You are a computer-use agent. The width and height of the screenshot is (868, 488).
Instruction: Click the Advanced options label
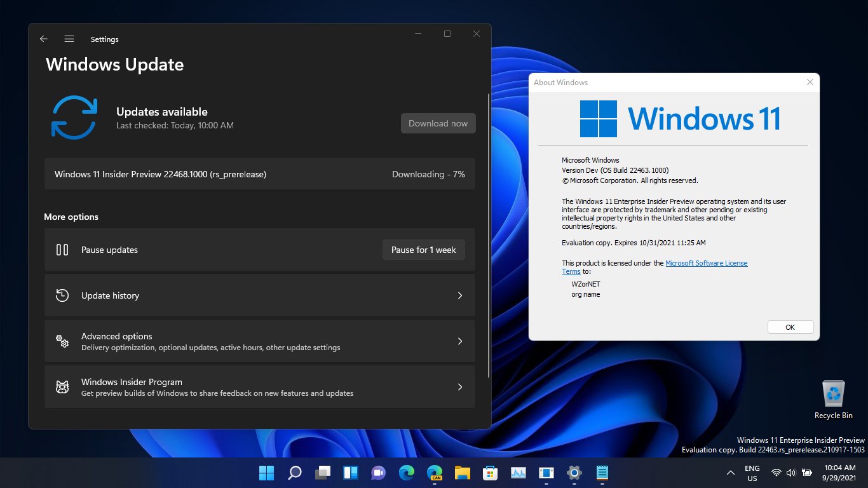tap(117, 336)
